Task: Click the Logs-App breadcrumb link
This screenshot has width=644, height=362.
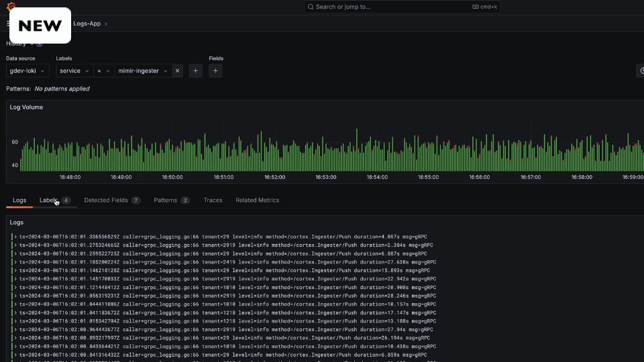Action: click(87, 23)
